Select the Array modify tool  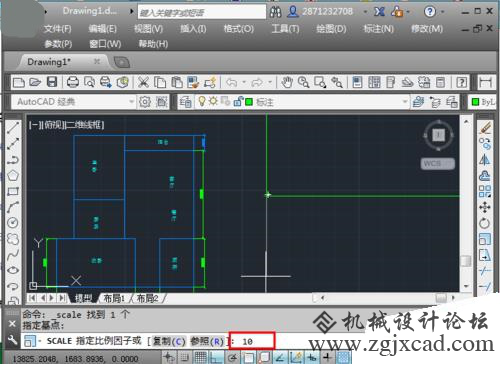point(485,191)
